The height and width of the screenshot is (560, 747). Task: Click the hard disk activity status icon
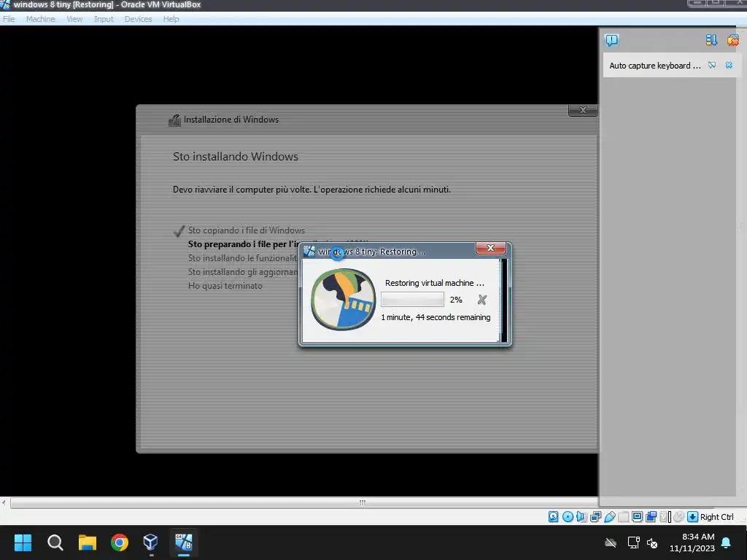click(x=553, y=517)
